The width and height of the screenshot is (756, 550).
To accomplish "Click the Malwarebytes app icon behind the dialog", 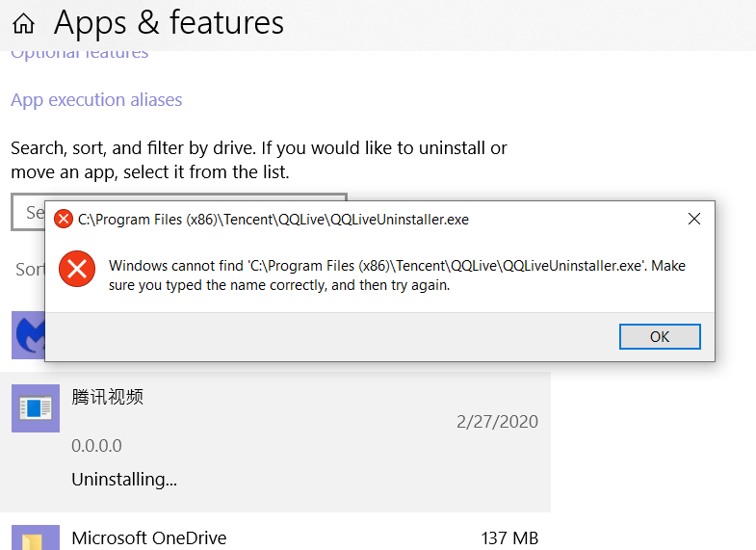I will click(28, 335).
